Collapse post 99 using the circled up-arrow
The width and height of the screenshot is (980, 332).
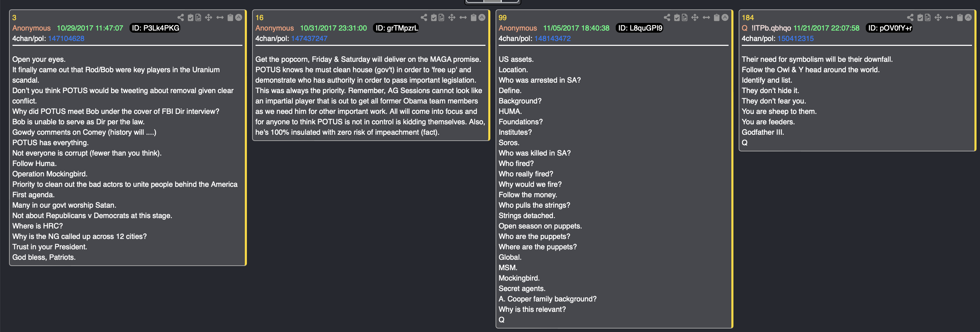725,17
